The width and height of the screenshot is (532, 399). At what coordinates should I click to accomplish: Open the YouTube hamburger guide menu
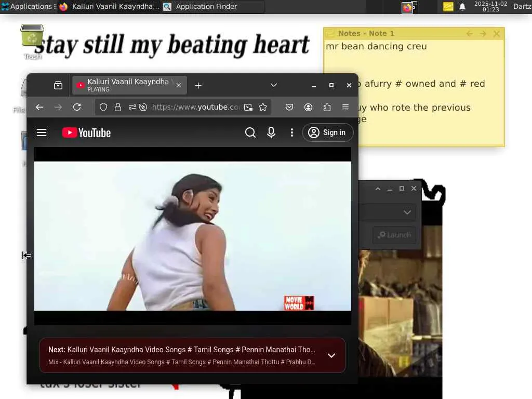(x=42, y=132)
